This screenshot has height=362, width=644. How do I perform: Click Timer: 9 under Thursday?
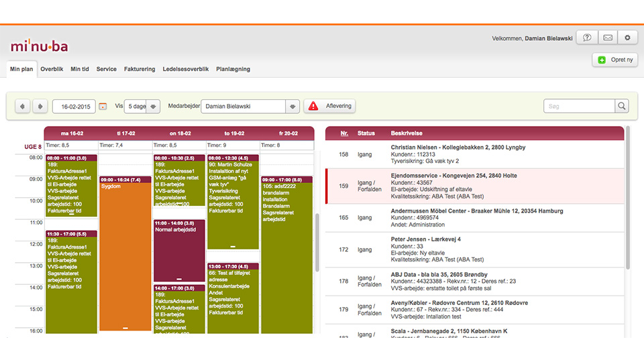coord(217,145)
